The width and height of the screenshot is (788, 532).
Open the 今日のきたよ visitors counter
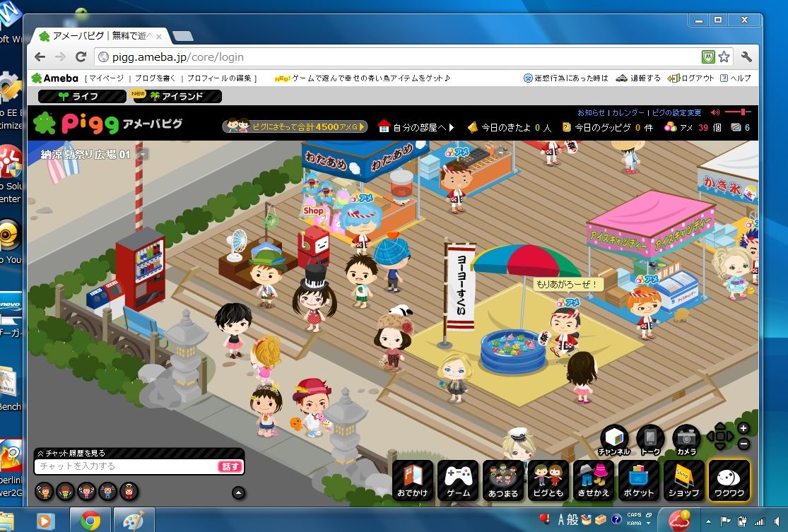510,128
